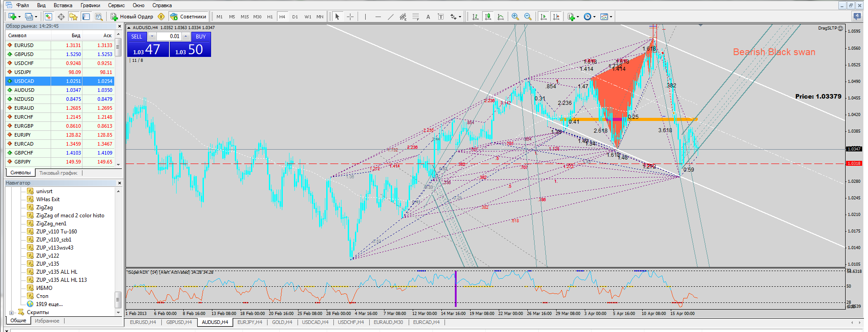Expand the Скрипты tree node

(11, 313)
